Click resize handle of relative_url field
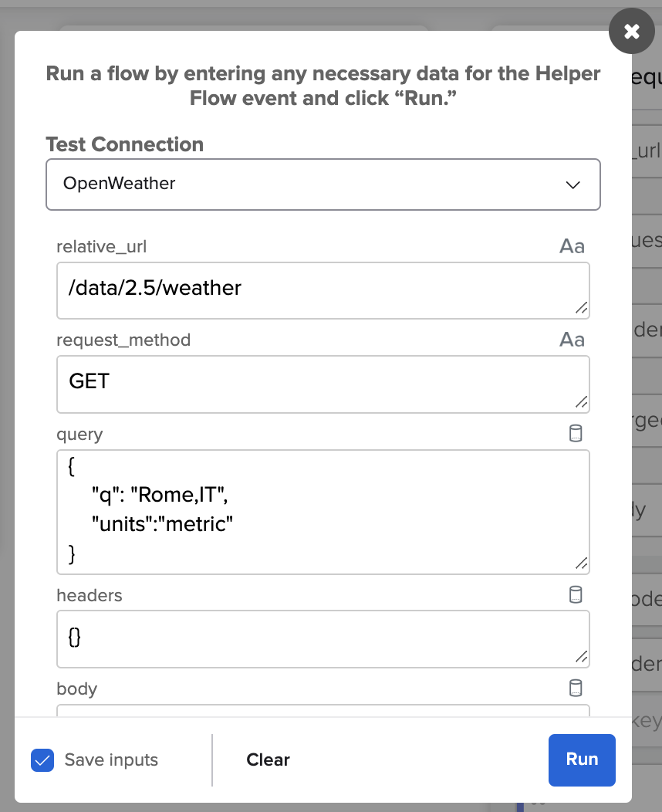 pos(582,308)
